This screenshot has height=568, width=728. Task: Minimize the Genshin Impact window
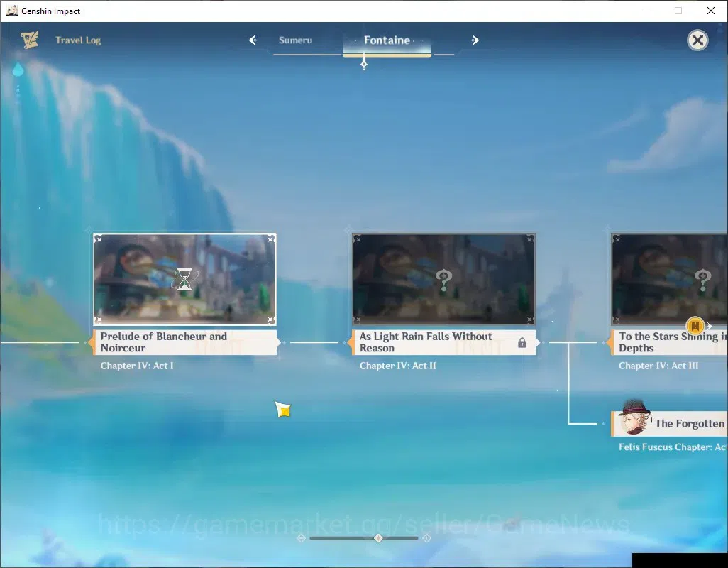[646, 11]
